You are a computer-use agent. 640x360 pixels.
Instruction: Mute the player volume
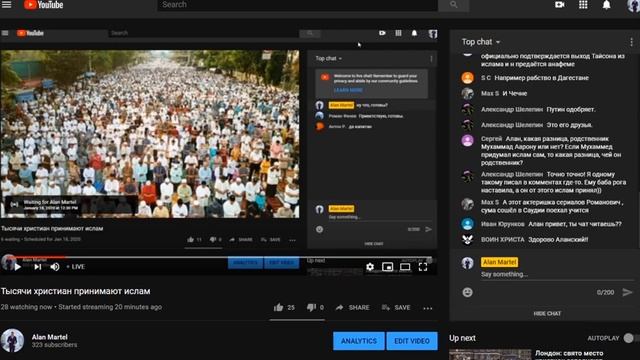[x=55, y=267]
